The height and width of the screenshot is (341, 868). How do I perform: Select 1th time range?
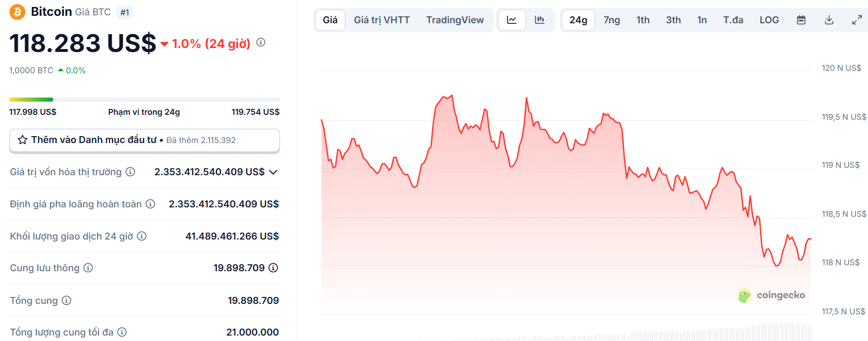pyautogui.click(x=643, y=20)
